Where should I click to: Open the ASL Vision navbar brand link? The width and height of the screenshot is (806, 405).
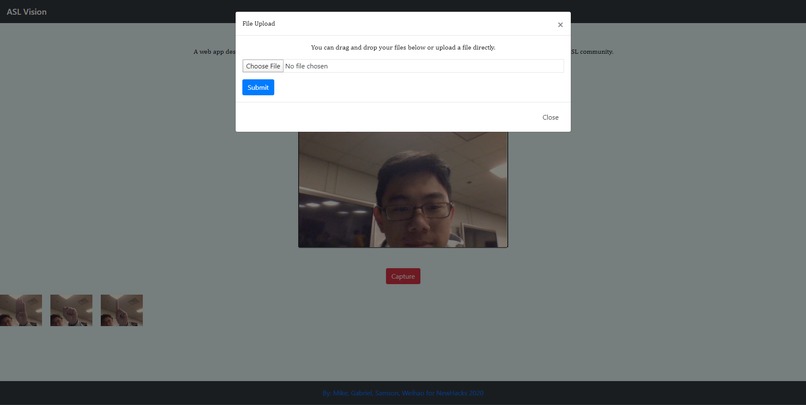(27, 12)
